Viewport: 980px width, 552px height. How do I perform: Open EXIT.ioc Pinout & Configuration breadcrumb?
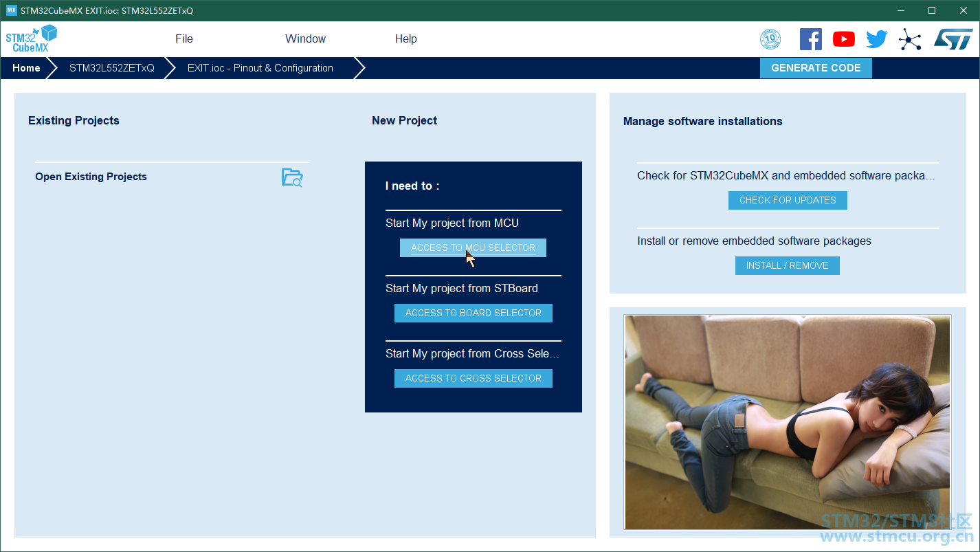click(260, 68)
